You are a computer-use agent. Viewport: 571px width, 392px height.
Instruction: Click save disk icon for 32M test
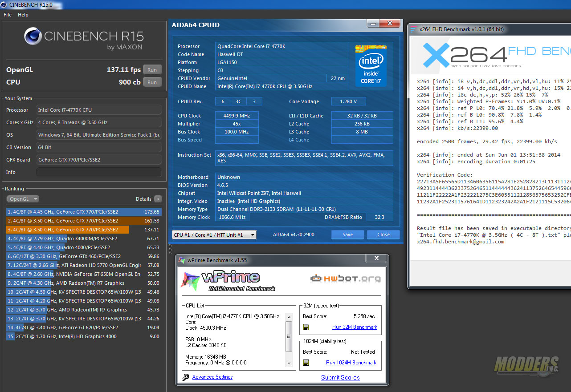coord(306,327)
